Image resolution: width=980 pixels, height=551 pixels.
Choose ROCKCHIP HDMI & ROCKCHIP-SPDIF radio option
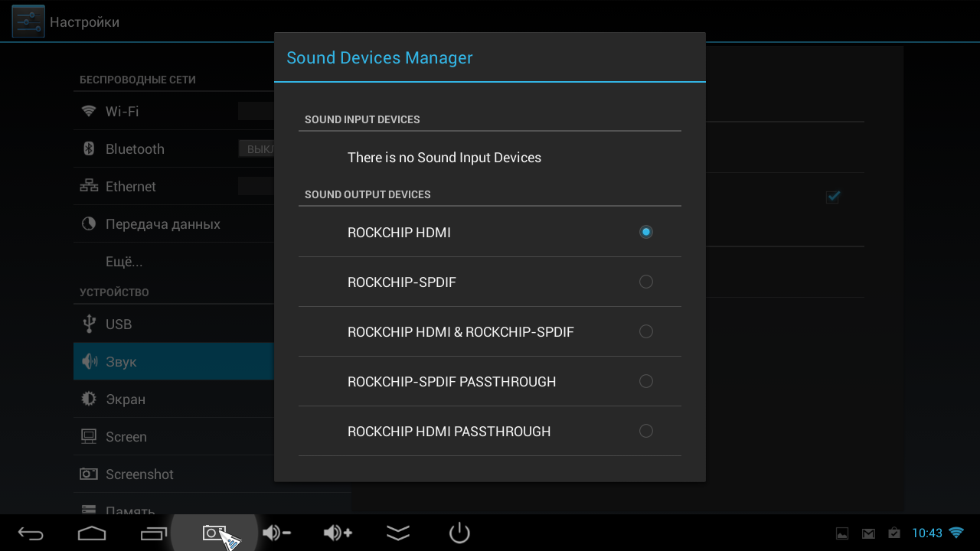click(x=646, y=331)
